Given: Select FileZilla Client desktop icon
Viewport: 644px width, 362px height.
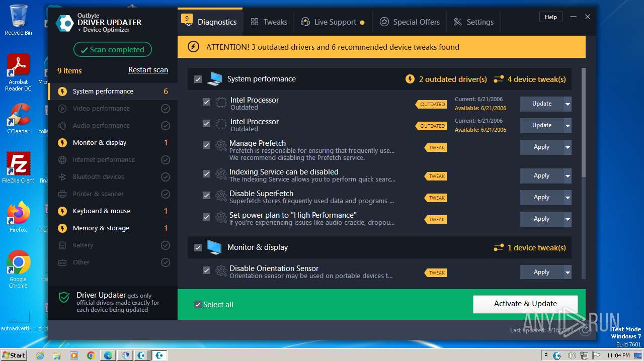Looking at the screenshot, I should pyautogui.click(x=18, y=167).
